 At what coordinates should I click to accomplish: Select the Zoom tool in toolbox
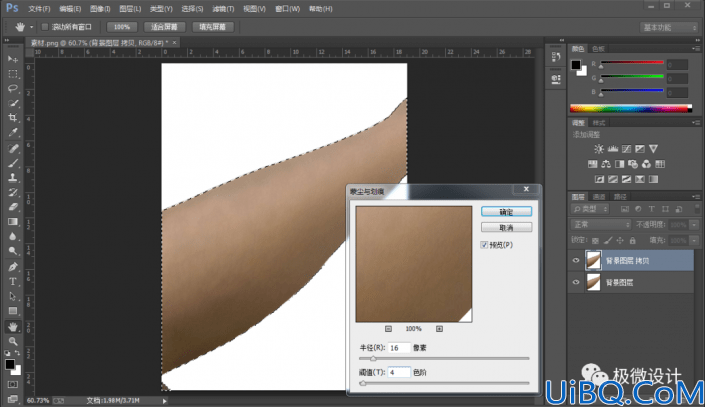[x=13, y=341]
